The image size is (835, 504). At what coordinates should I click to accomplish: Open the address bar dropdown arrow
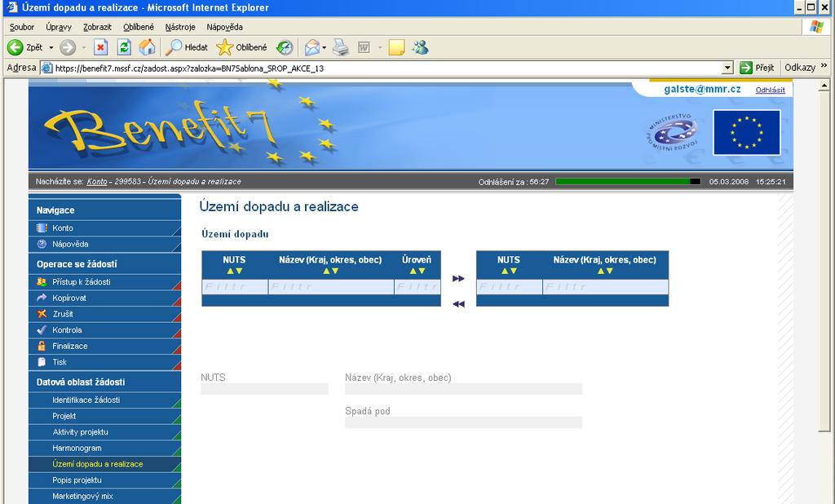pos(727,68)
